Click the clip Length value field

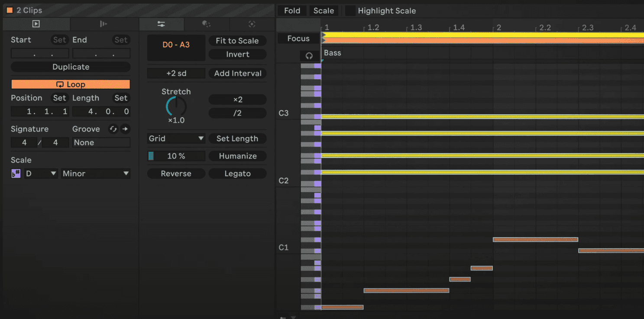[x=101, y=111]
